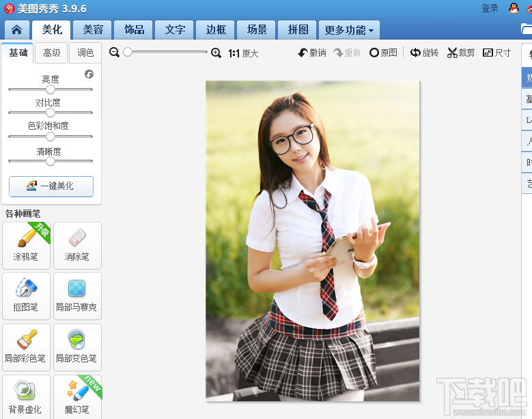The image size is (532, 419).
Task: Switch to the 美容 tab
Action: (x=93, y=30)
